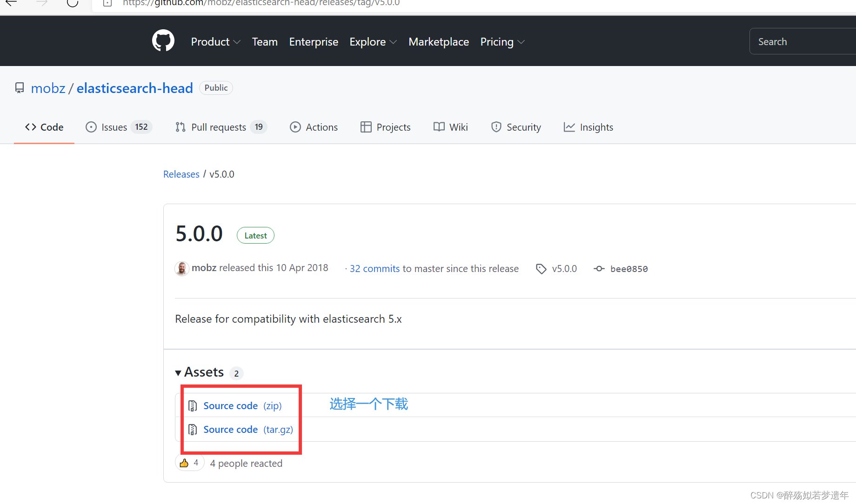
Task: Click the tag icon next to v5.0.0
Action: (541, 269)
